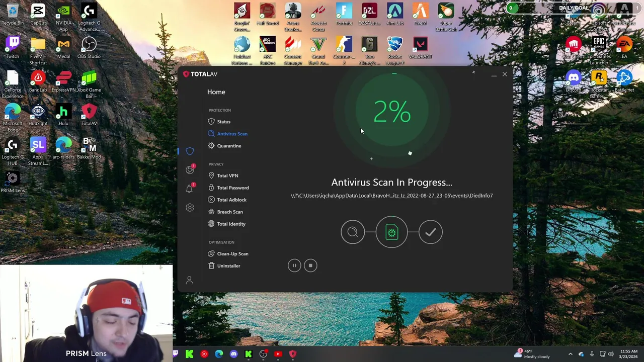Viewport: 644px width, 362px height.
Task: Open TotalAV notifications bell
Action: tap(190, 189)
